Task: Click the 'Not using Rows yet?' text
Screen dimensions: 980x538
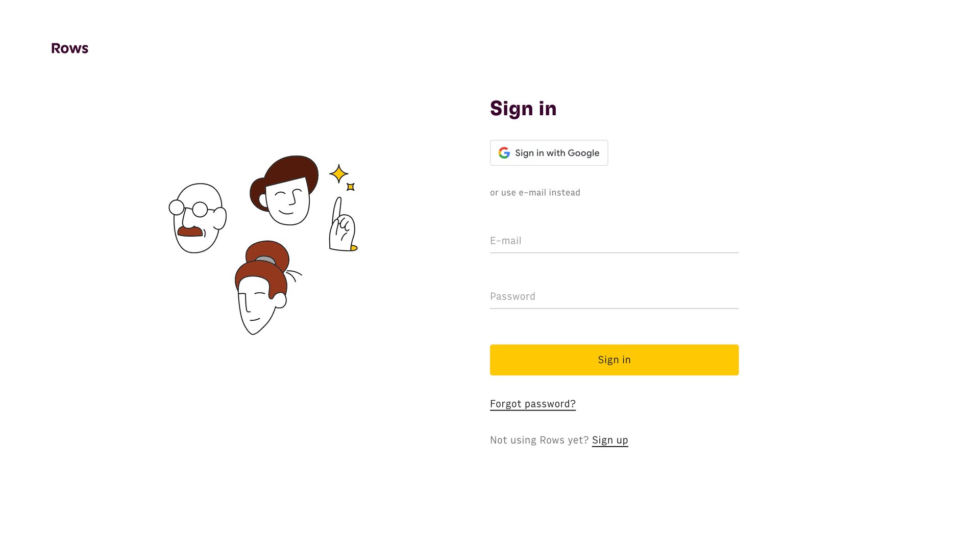Action: pos(538,440)
